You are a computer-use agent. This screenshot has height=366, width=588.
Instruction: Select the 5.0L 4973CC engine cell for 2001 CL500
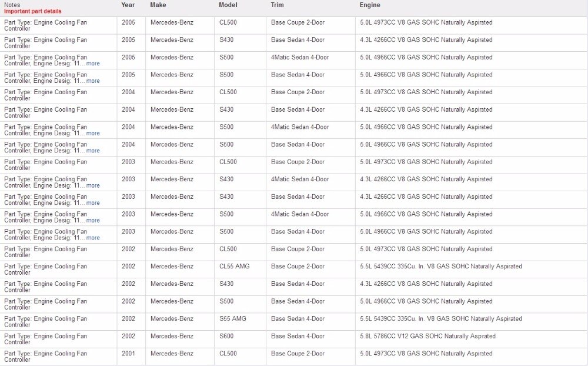(426, 353)
